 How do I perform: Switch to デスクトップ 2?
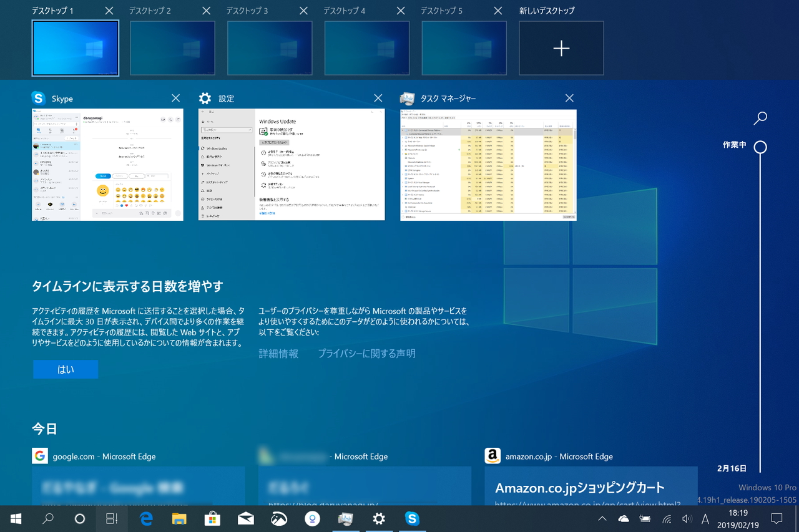pyautogui.click(x=172, y=48)
